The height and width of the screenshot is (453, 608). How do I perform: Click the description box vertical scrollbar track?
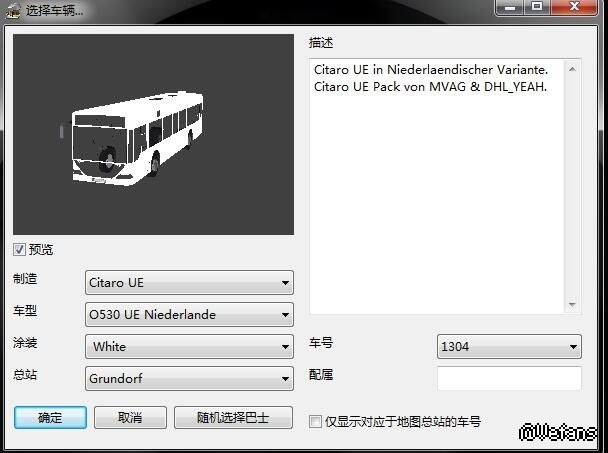coord(572,187)
